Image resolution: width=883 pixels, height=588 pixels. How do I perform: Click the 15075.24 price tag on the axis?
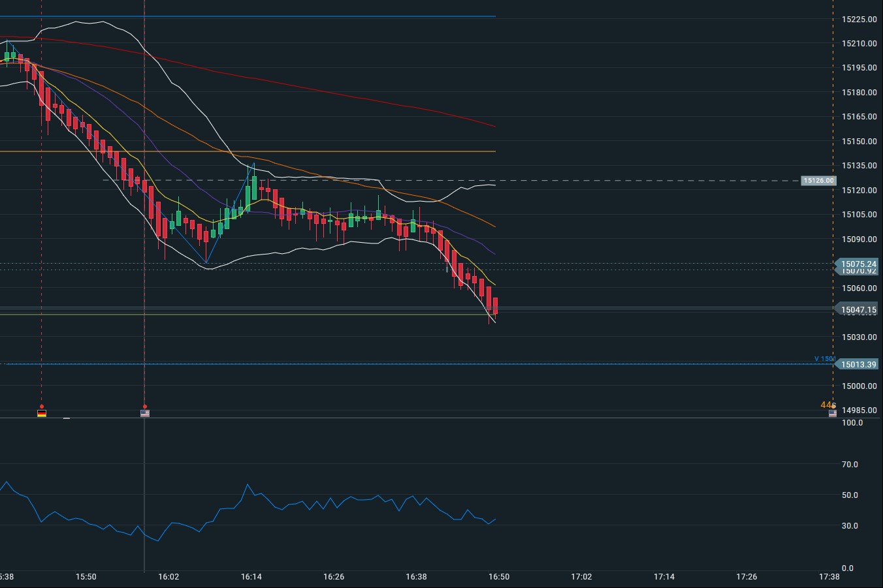857,264
